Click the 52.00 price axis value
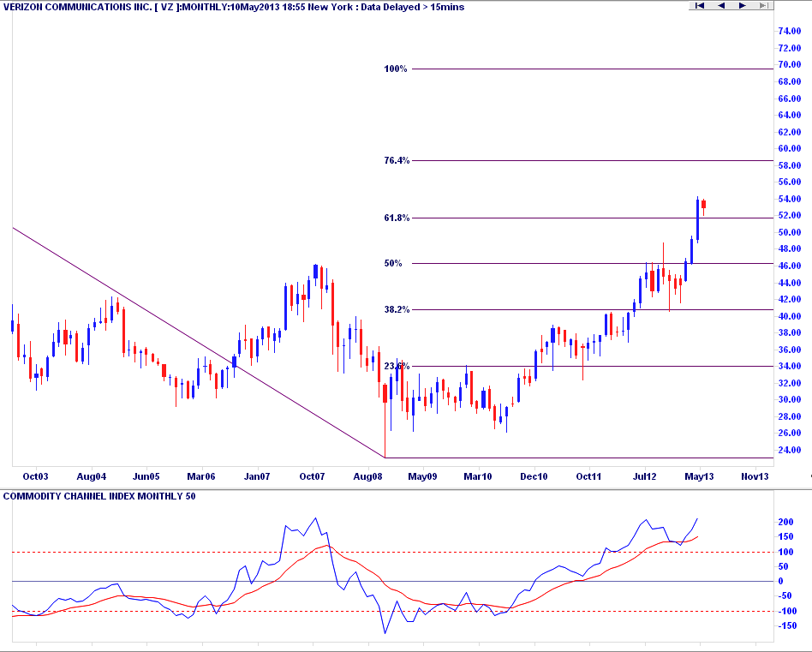812x652 pixels. pos(790,215)
